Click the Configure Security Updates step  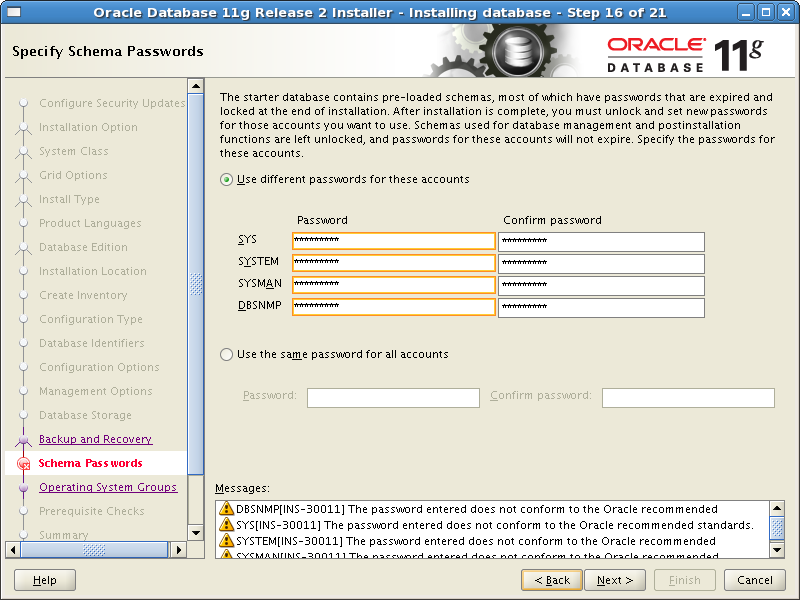pos(112,103)
